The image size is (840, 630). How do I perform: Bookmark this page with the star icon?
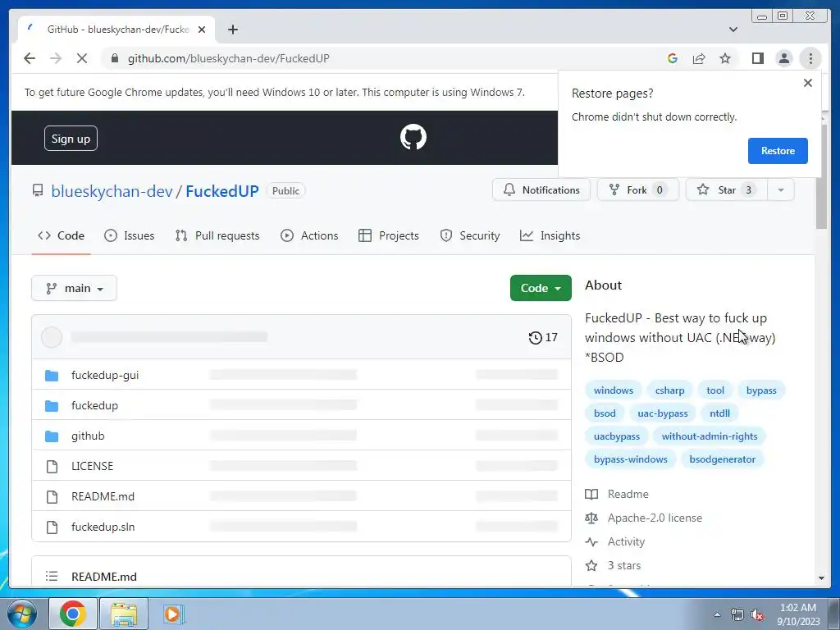[725, 58]
